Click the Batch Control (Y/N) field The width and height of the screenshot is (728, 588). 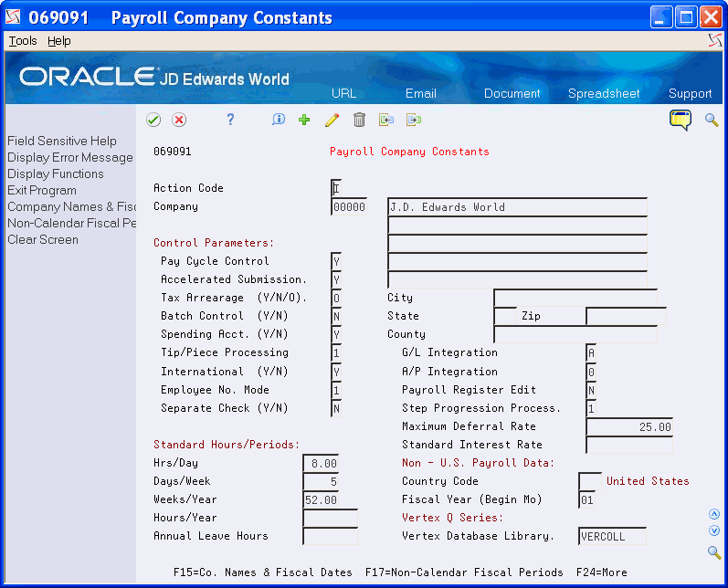click(336, 316)
